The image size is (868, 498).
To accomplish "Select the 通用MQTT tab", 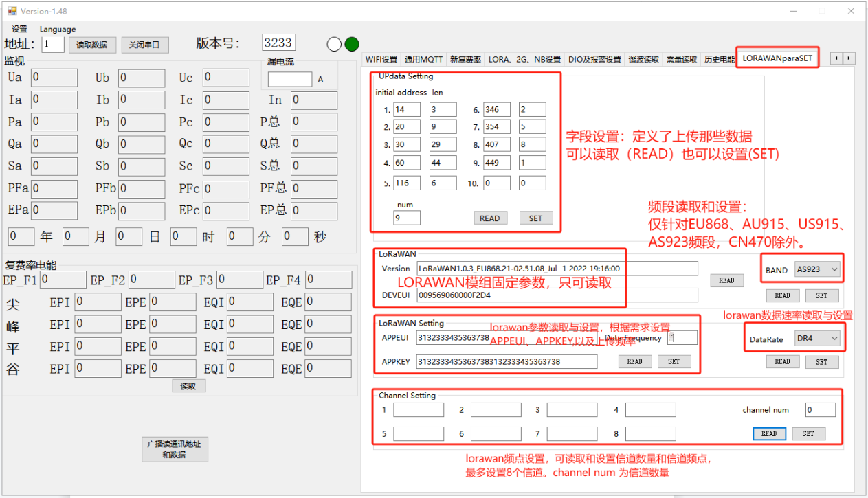I will pyautogui.click(x=424, y=60).
